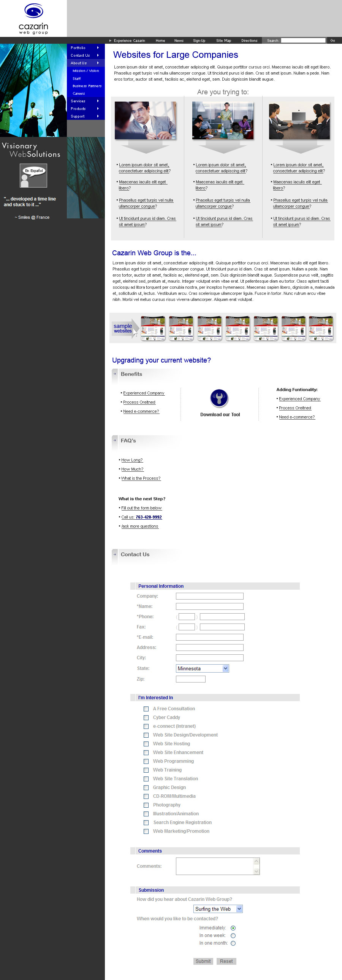Enable the Web Site Hosting checkbox
The image size is (342, 980).
click(x=146, y=744)
